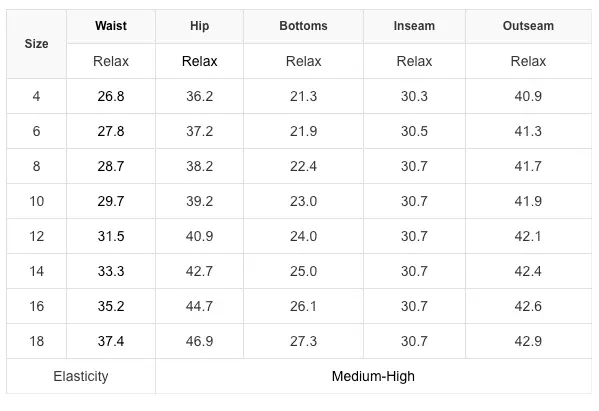This screenshot has width=599, height=411.
Task: Select the Medium-High elasticity value
Action: (373, 377)
